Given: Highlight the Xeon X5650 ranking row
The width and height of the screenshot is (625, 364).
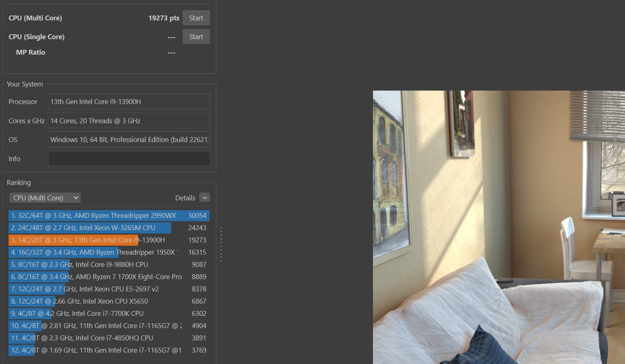Looking at the screenshot, I should click(x=109, y=301).
